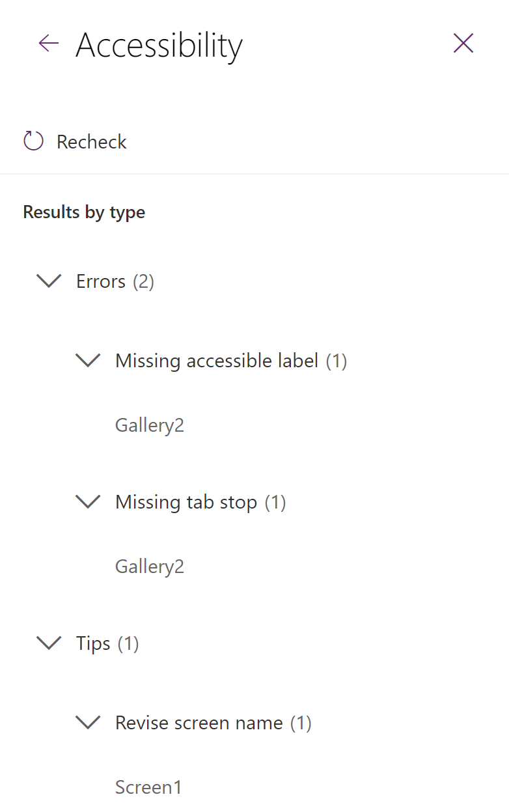This screenshot has height=812, width=509.
Task: Select Gallery2 under Missing accessible label
Action: tap(149, 425)
